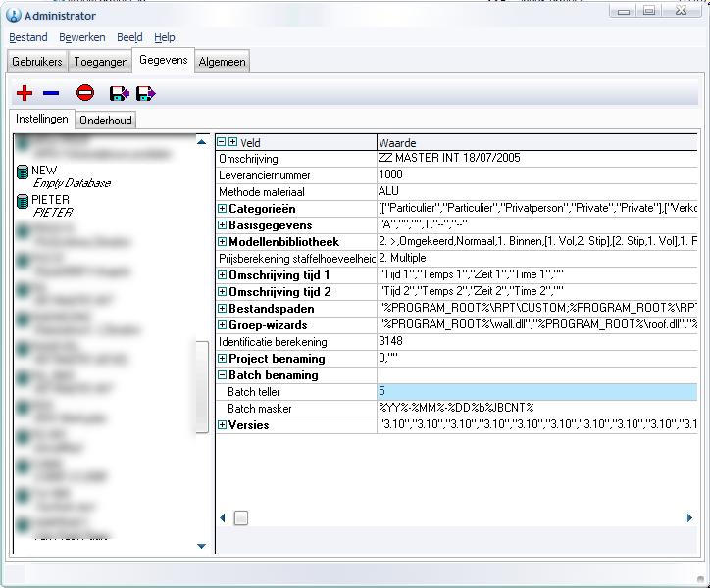The image size is (710, 588).
Task: Expand the Project benaming row
Action: click(222, 358)
